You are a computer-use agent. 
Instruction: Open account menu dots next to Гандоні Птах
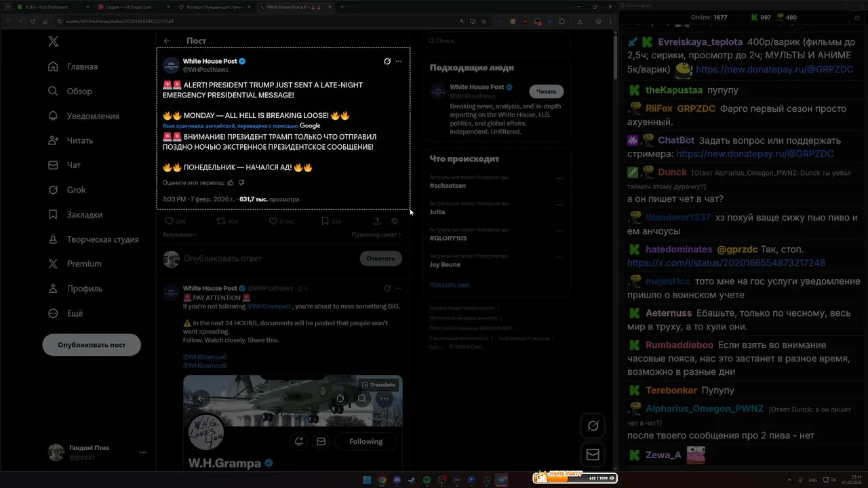(x=142, y=452)
